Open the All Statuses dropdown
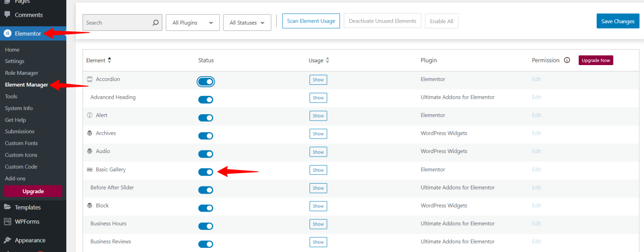The width and height of the screenshot is (644, 252). [247, 22]
